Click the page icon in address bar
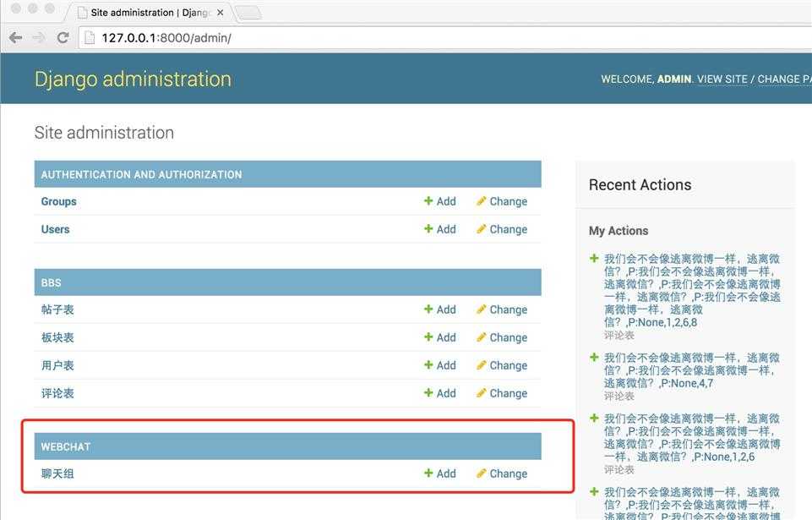Viewport: 812px width, 520px height. (x=90, y=38)
